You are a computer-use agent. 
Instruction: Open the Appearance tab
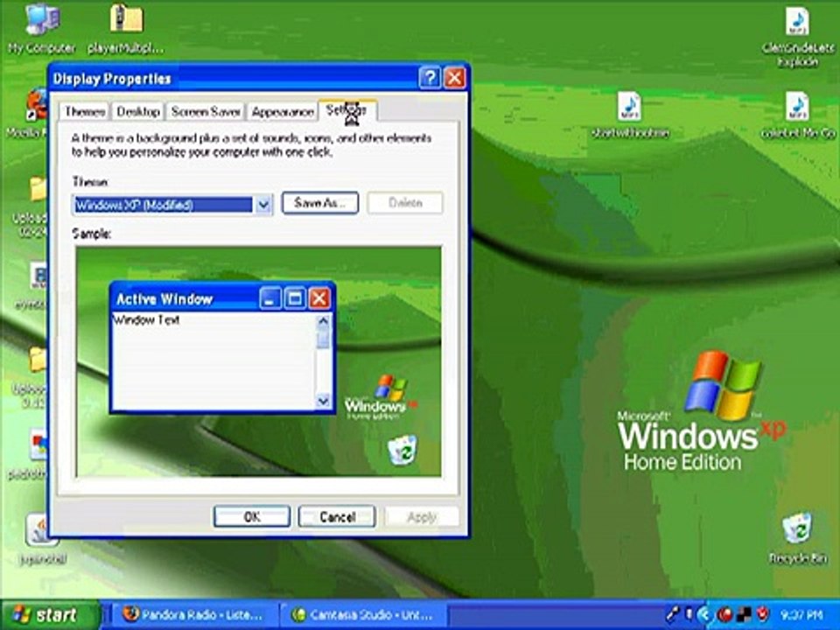(283, 111)
